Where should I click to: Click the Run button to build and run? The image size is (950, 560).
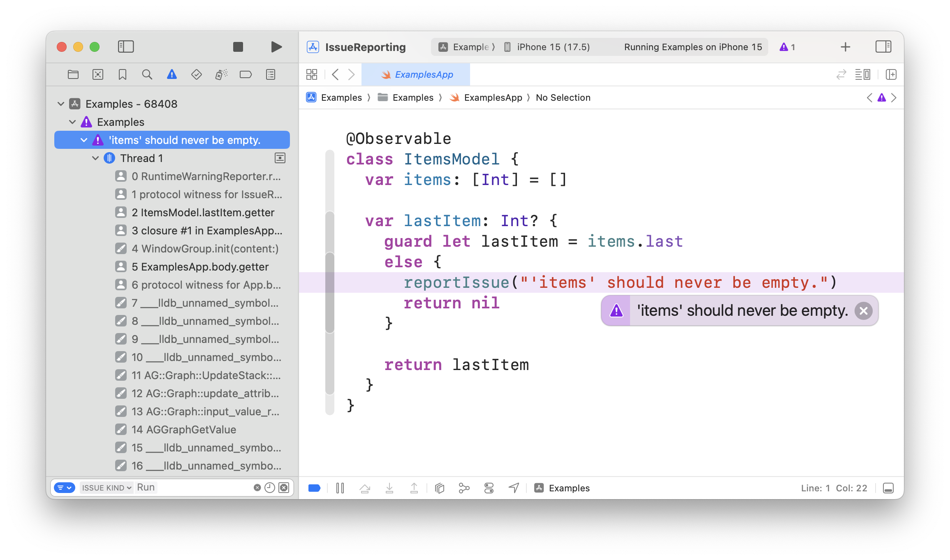[x=276, y=47]
